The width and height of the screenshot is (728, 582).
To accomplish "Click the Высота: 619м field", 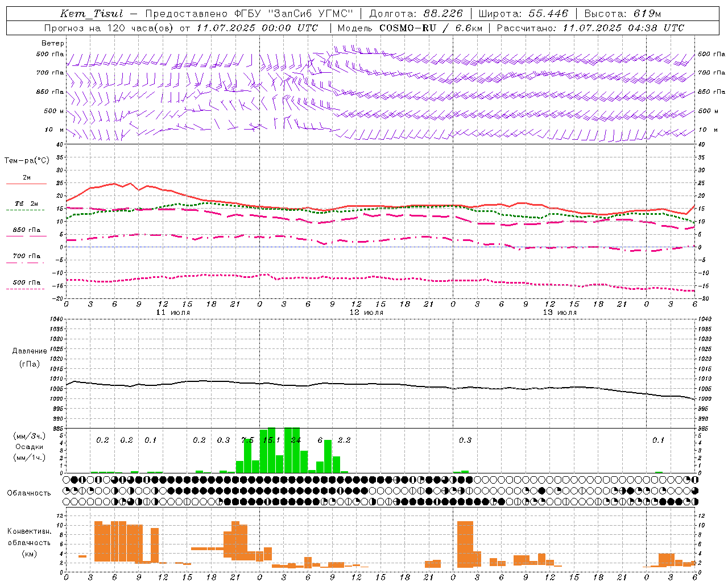I will (x=623, y=14).
